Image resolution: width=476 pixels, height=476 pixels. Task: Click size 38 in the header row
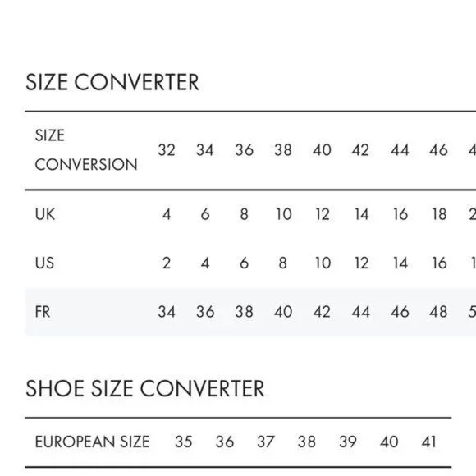coord(283,150)
